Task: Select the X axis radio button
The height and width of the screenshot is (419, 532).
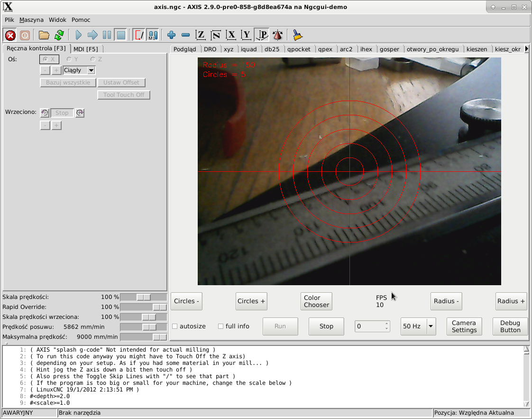Action: click(49, 59)
